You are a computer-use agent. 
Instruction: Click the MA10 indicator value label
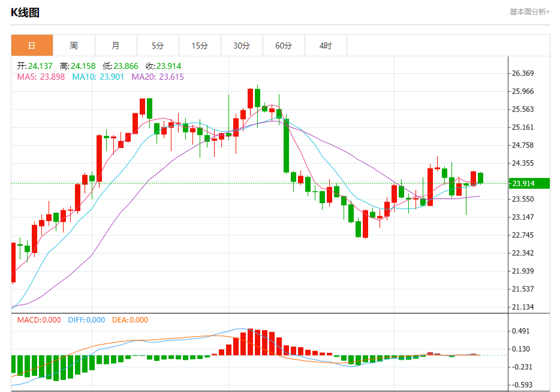click(x=98, y=77)
